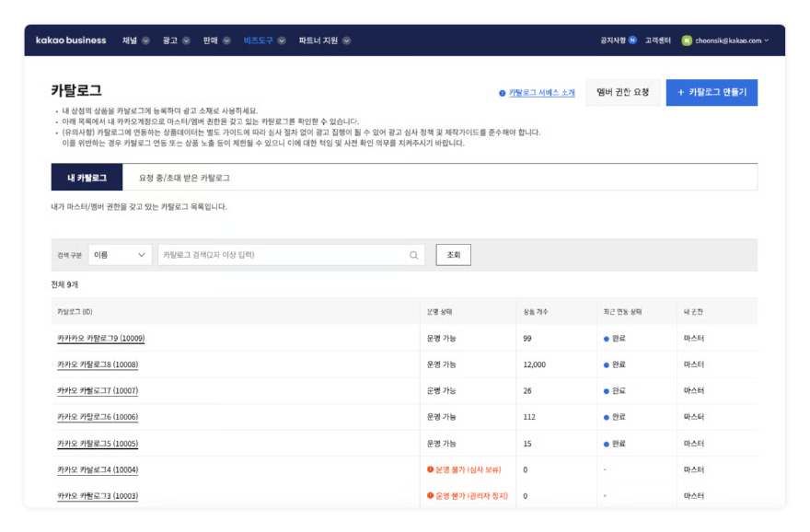Select the 내 카탈로그 tab
Viewport: 810px width, 532px height.
pyautogui.click(x=87, y=178)
